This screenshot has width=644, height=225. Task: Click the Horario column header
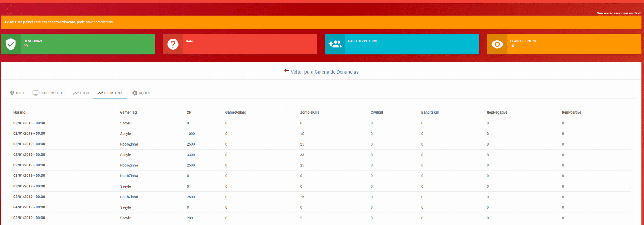click(19, 112)
